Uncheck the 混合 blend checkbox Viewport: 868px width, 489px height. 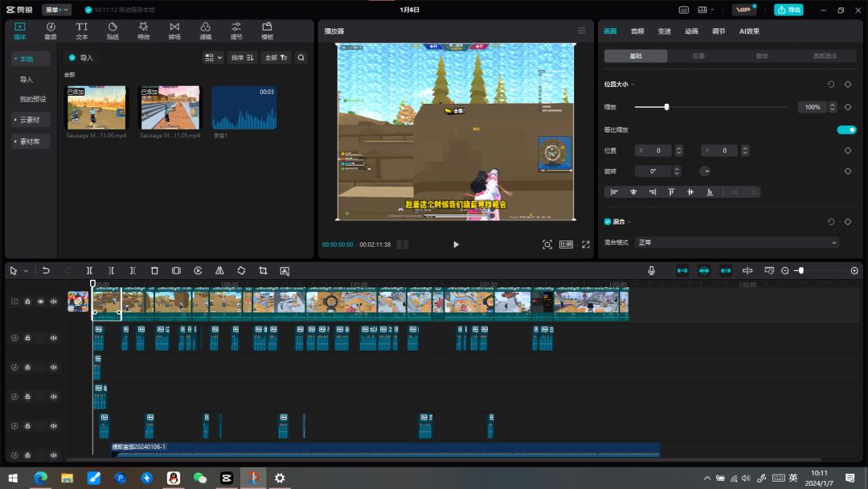608,221
